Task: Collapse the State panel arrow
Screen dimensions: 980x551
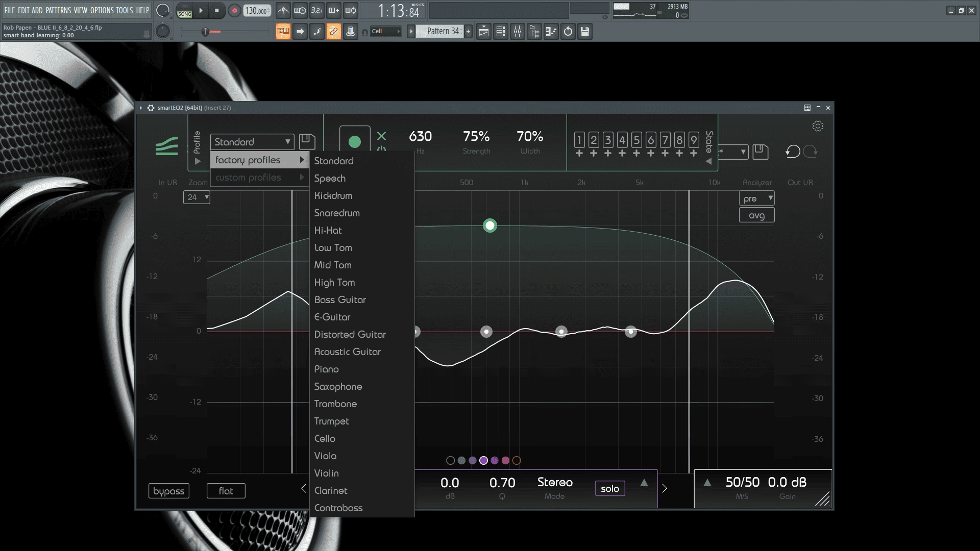Action: tap(708, 161)
